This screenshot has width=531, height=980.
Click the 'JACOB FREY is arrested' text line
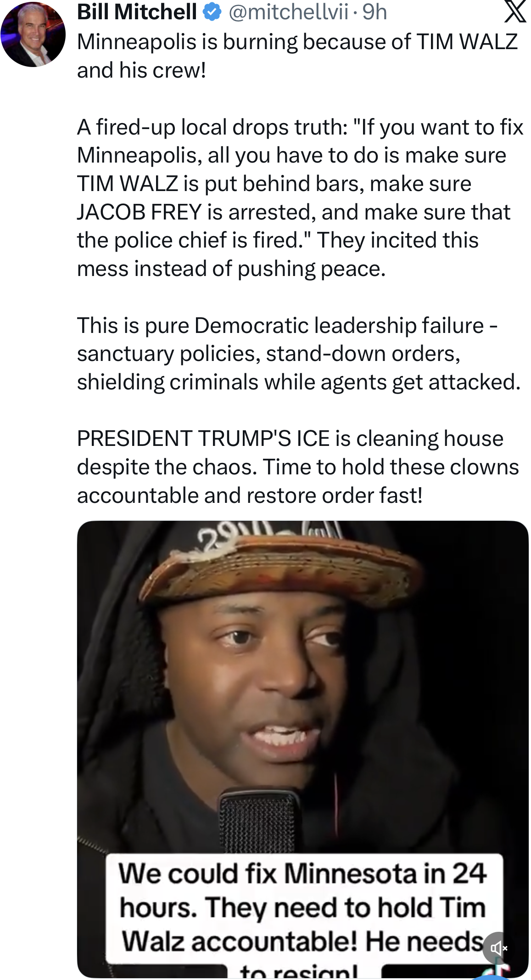click(294, 212)
